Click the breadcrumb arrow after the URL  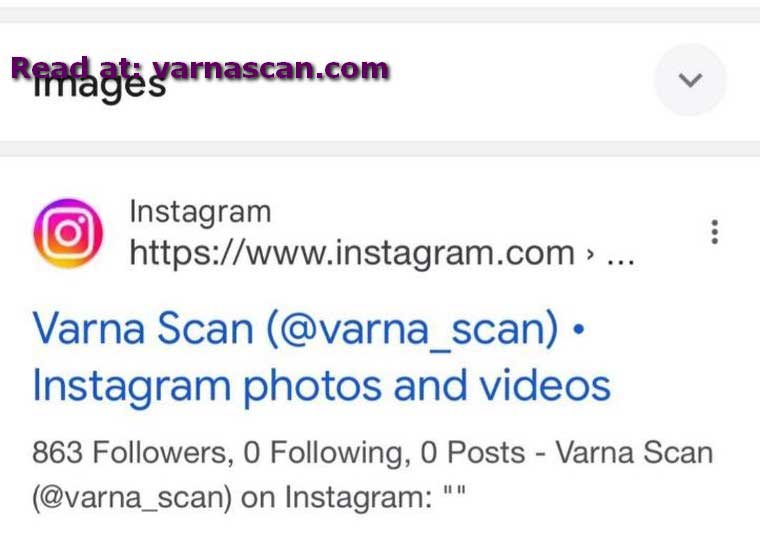[590, 254]
